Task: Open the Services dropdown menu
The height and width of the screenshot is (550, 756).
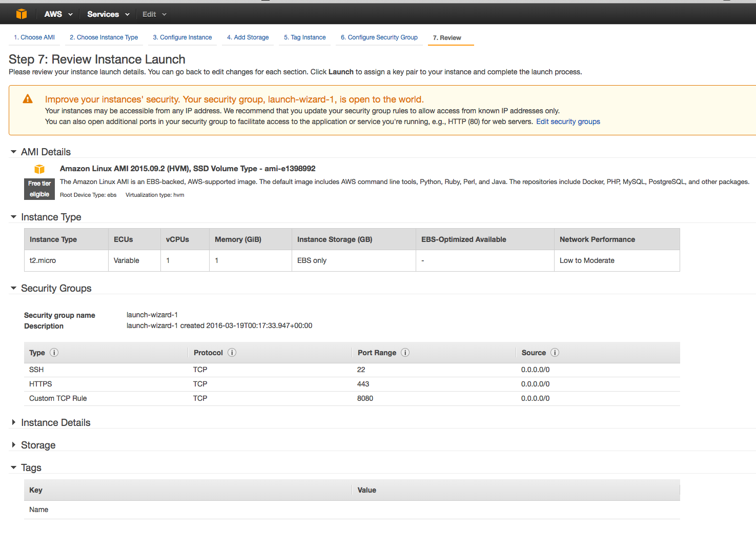Action: pos(108,14)
